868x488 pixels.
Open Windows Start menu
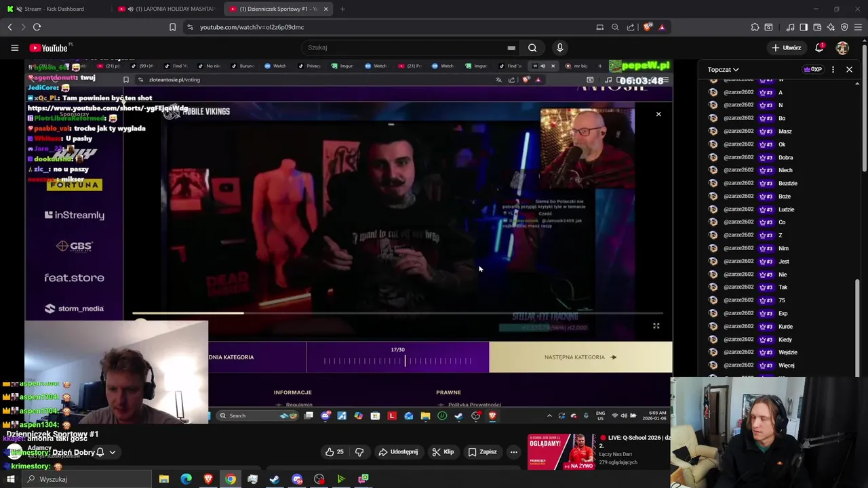pyautogui.click(x=10, y=479)
